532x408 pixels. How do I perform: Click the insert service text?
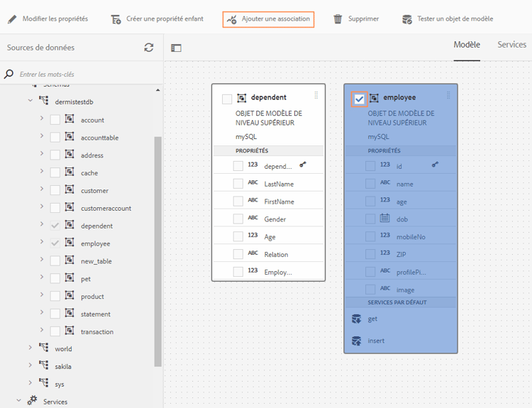coord(376,341)
